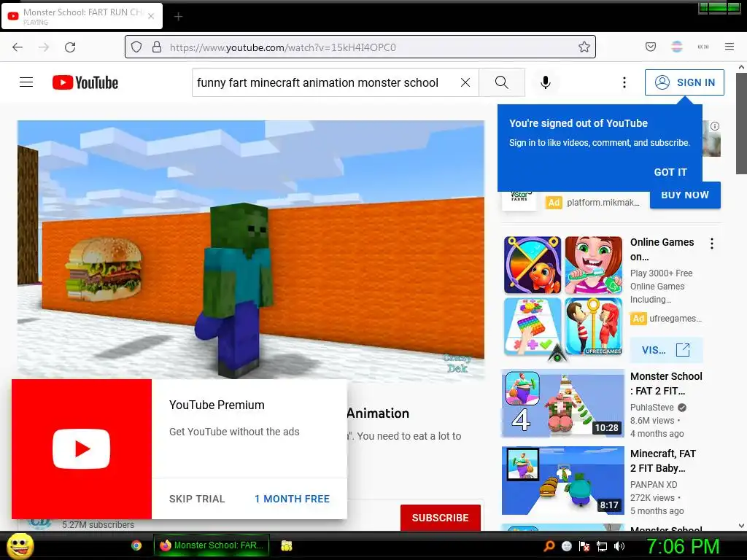747x560 pixels.
Task: Open Firefox application hamburger menu
Action: (x=729, y=47)
